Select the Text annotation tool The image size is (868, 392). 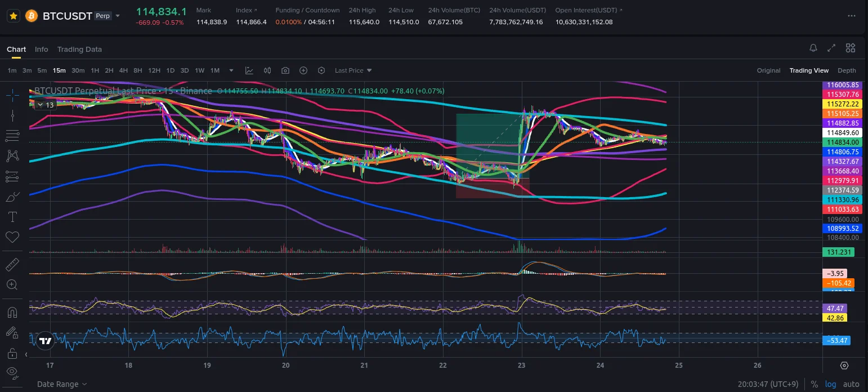[12, 217]
